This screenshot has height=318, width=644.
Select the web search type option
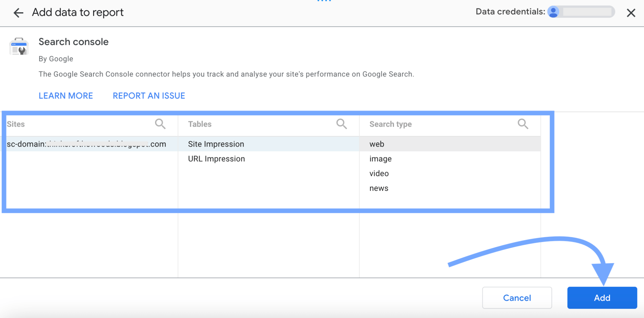click(x=377, y=144)
